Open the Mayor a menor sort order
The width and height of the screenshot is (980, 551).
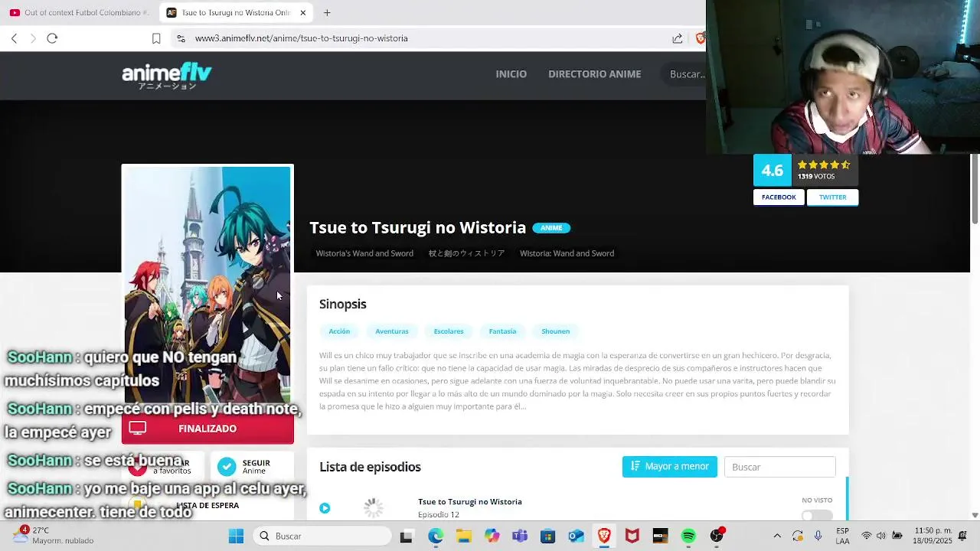tap(670, 466)
